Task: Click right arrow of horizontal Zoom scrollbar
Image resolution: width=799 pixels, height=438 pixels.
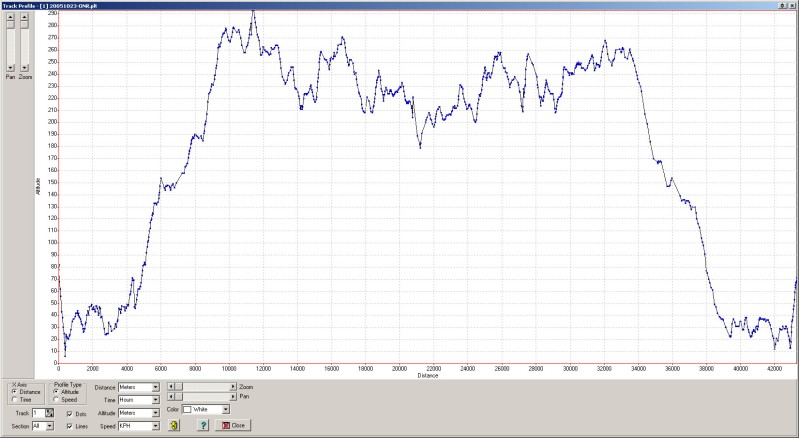Action: coord(233,386)
